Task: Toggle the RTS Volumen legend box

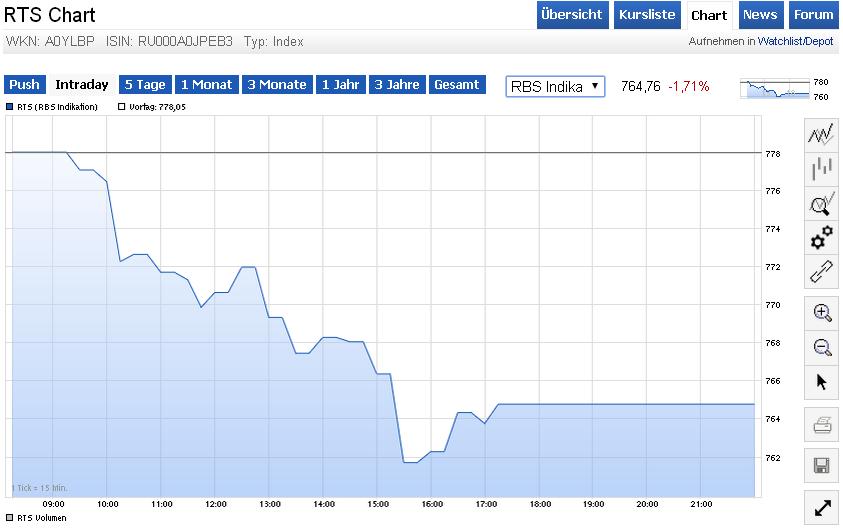Action: (10, 518)
